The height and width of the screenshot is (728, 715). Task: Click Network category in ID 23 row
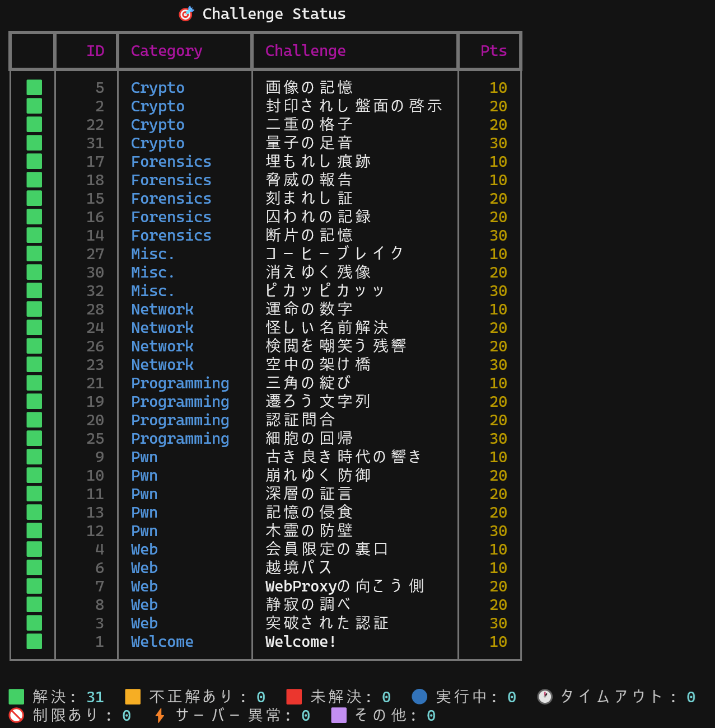[162, 364]
